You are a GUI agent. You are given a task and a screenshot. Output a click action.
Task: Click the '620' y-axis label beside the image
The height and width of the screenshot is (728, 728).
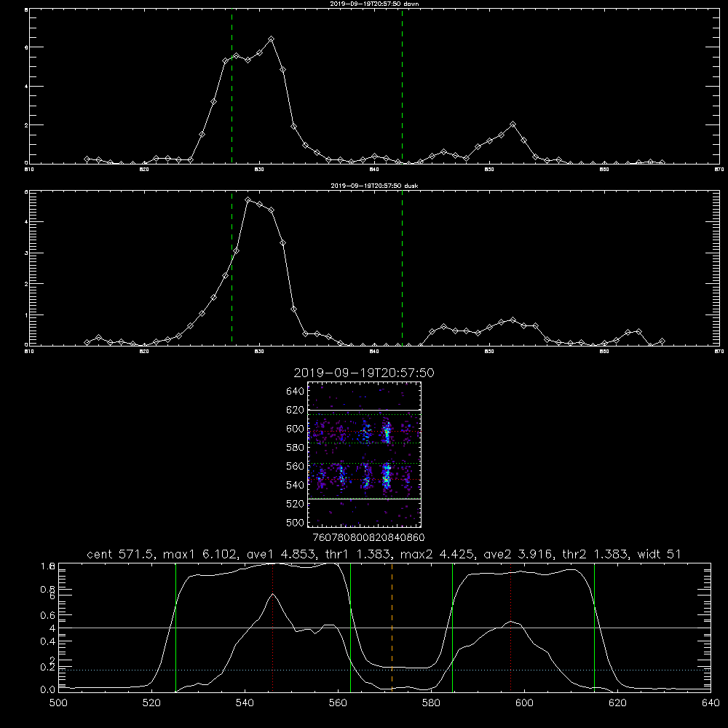pyautogui.click(x=296, y=410)
